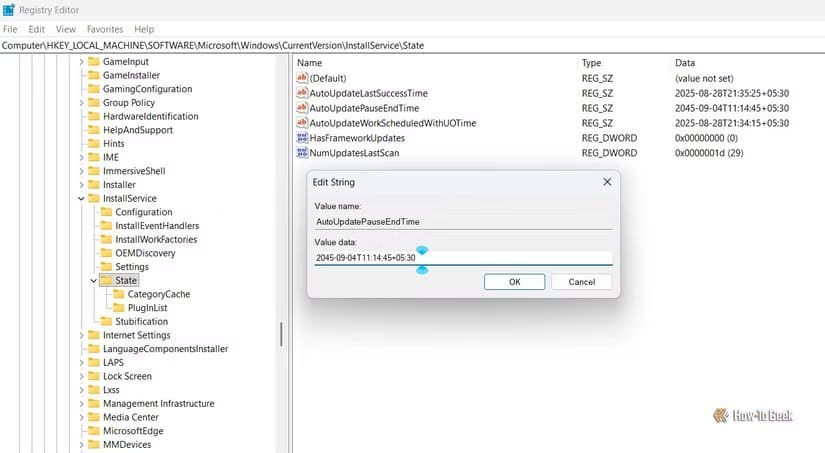Select the HasFrameworkUpdates value name

pyautogui.click(x=357, y=138)
